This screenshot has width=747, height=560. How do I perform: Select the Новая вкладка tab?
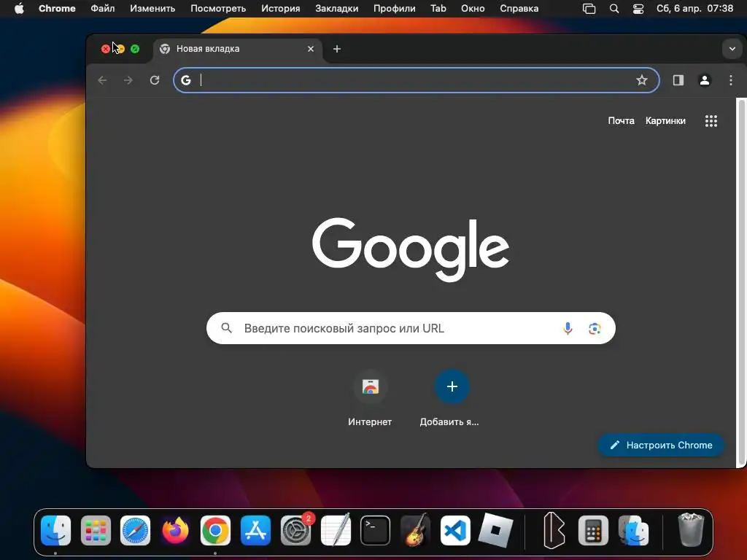pos(239,49)
